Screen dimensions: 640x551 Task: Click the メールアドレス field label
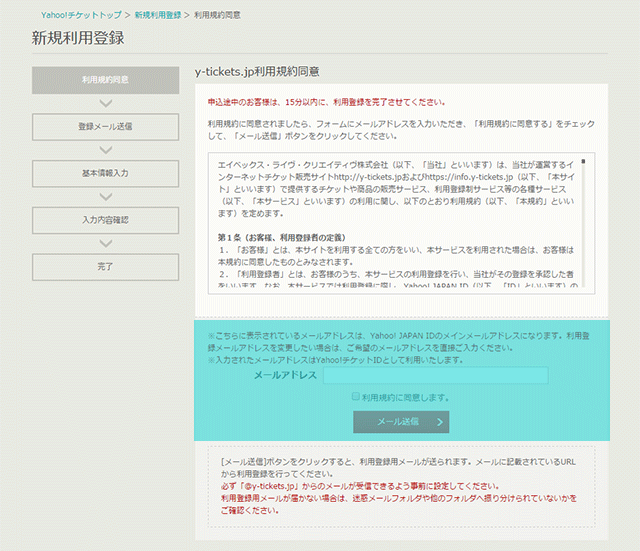285,375
